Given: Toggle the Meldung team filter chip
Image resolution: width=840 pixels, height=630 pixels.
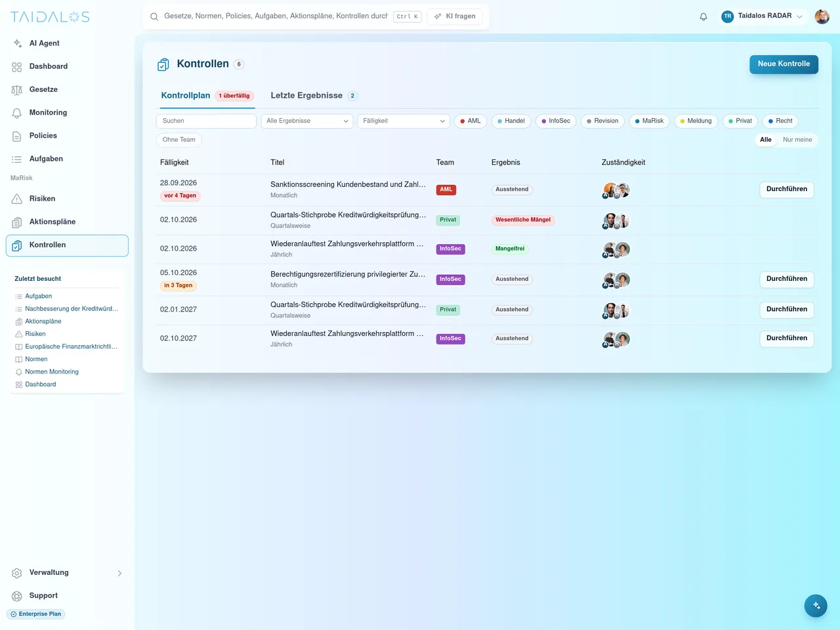Looking at the screenshot, I should [x=696, y=121].
